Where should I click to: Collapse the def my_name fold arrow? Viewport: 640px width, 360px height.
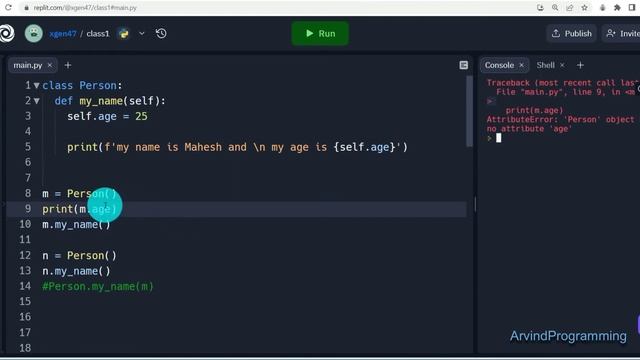tap(36, 101)
